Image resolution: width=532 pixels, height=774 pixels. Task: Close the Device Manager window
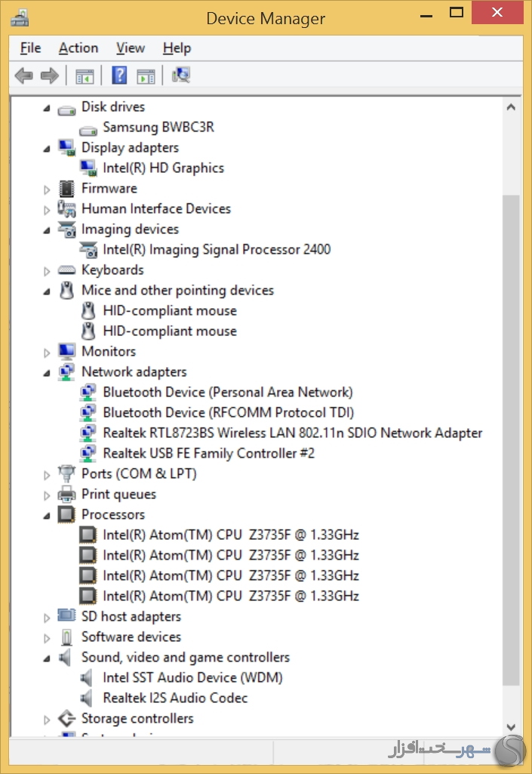click(x=497, y=13)
